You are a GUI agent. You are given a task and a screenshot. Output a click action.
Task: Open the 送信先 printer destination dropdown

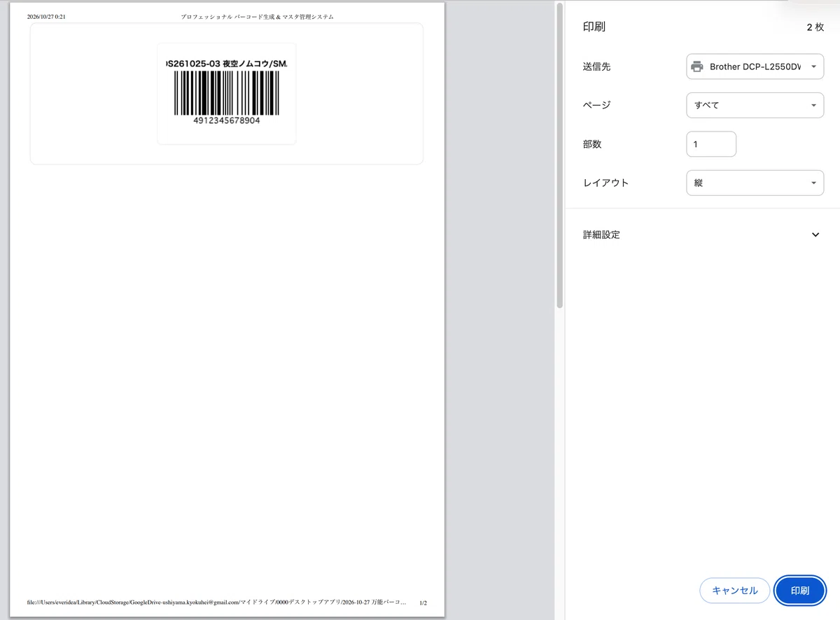755,67
